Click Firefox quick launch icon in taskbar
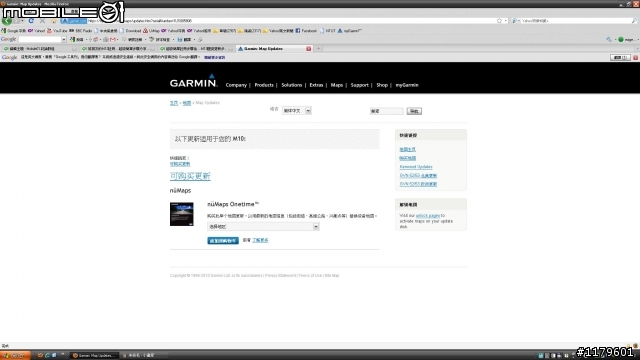 (x=40, y=356)
